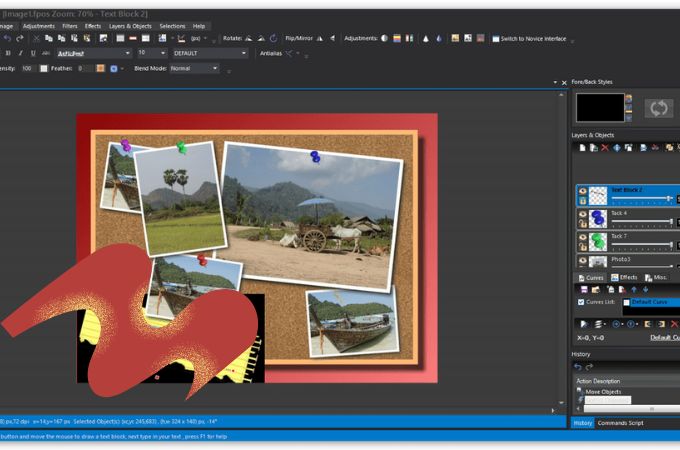
Task: Save curve with purple disk icon
Action: click(584, 289)
